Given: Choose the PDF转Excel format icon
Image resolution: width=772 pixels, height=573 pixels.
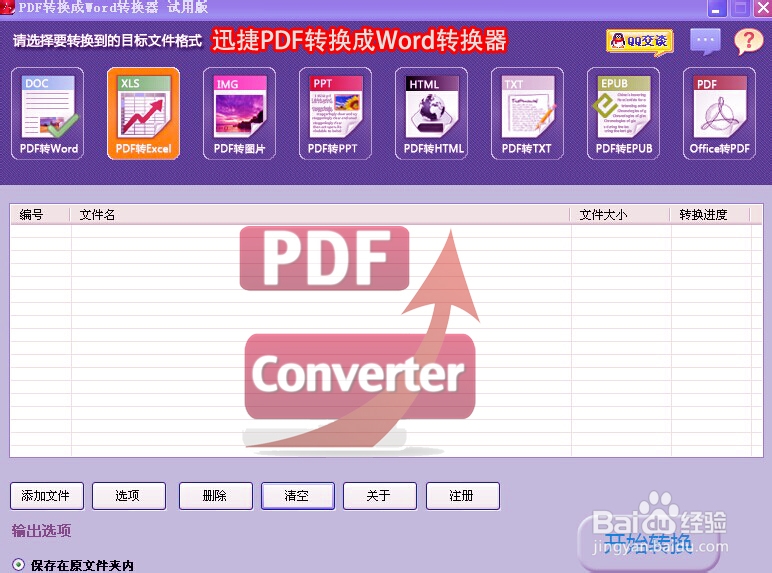Looking at the screenshot, I should 143,114.
